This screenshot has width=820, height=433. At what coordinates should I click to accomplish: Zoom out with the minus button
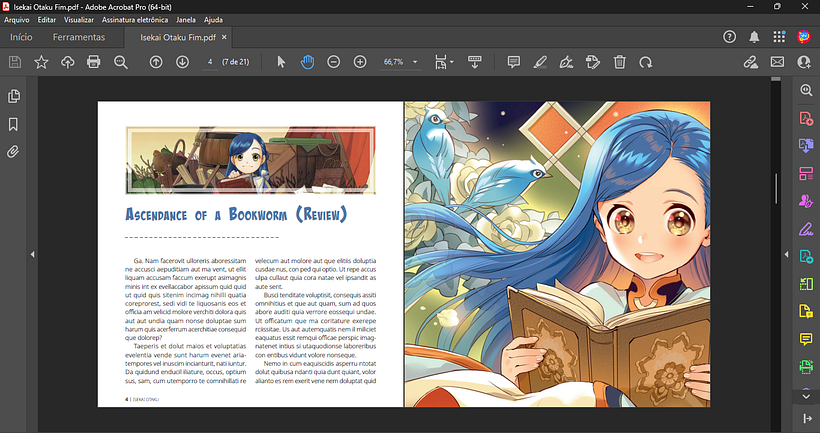334,62
